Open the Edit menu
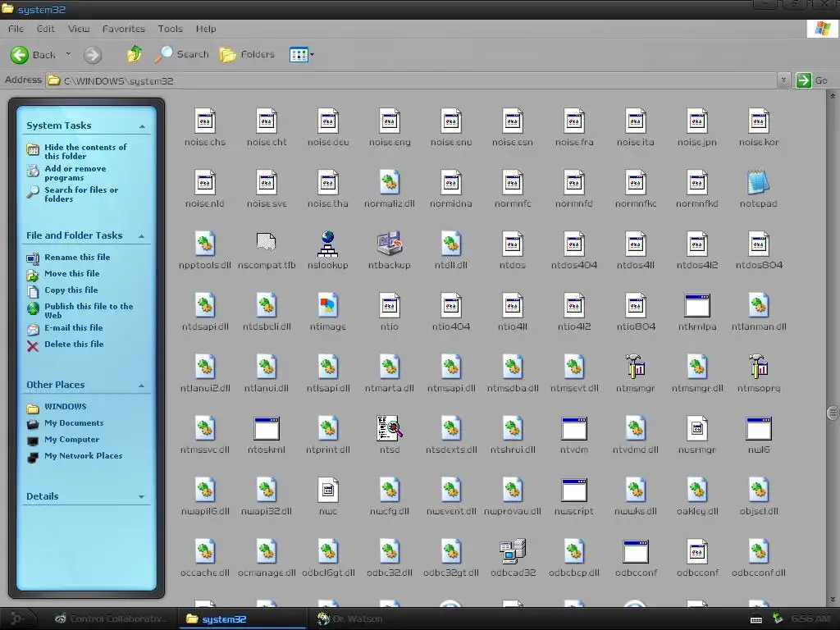 (x=46, y=29)
